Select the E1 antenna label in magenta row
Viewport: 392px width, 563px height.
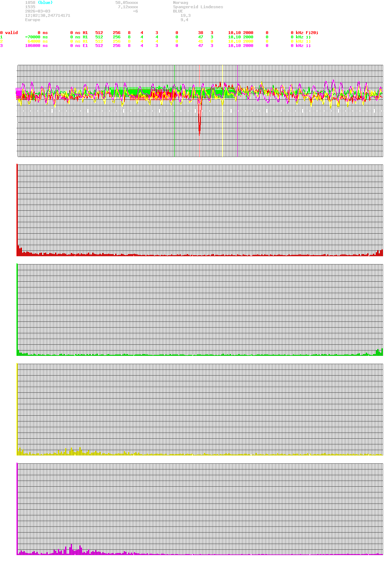click(85, 46)
